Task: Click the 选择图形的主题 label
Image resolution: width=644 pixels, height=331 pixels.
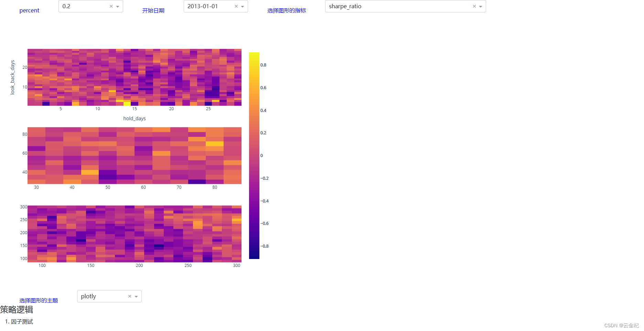Action: tap(39, 300)
